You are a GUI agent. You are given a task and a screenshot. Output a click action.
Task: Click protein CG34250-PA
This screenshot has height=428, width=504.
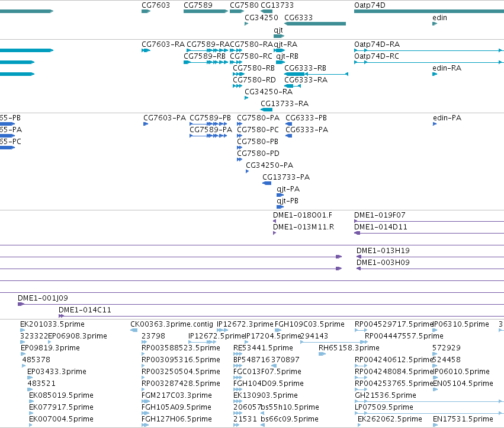(269, 165)
